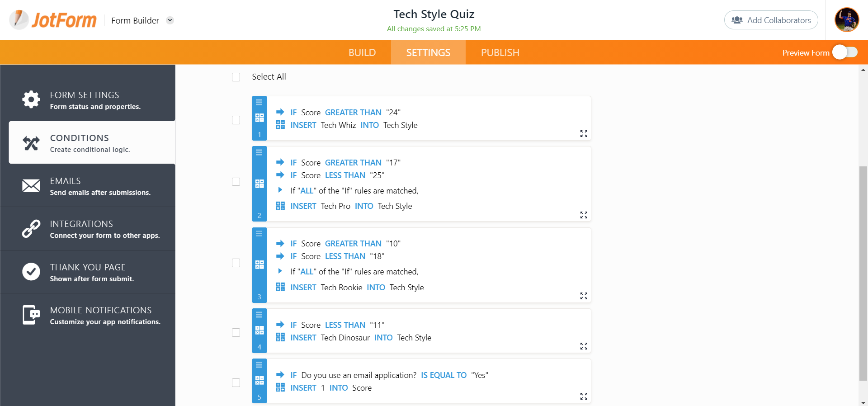Viewport: 868px width, 406px height.
Task: Open the Form Builder dropdown arrow
Action: [170, 20]
